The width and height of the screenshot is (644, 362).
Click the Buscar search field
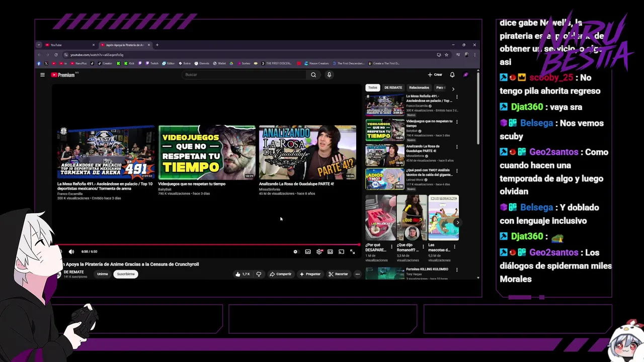(244, 75)
